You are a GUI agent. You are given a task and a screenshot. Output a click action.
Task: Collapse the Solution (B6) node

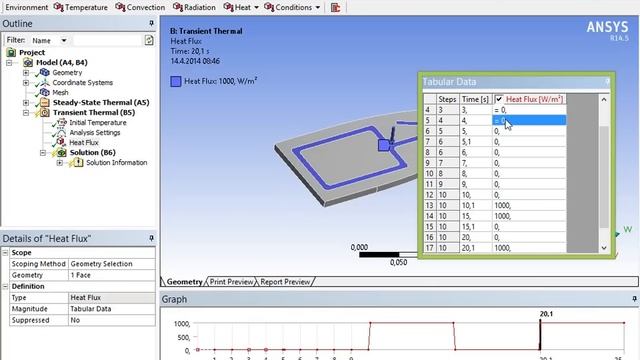[43, 153]
